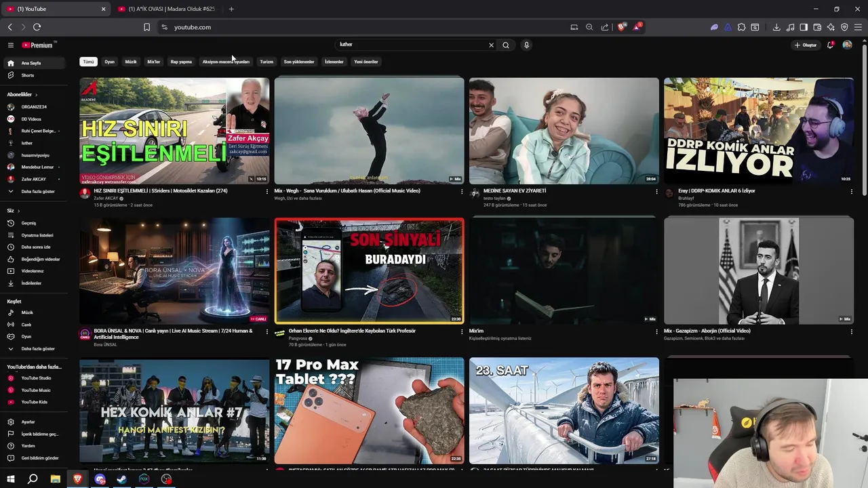Open YouTube Kids from the sidebar

coord(34,402)
